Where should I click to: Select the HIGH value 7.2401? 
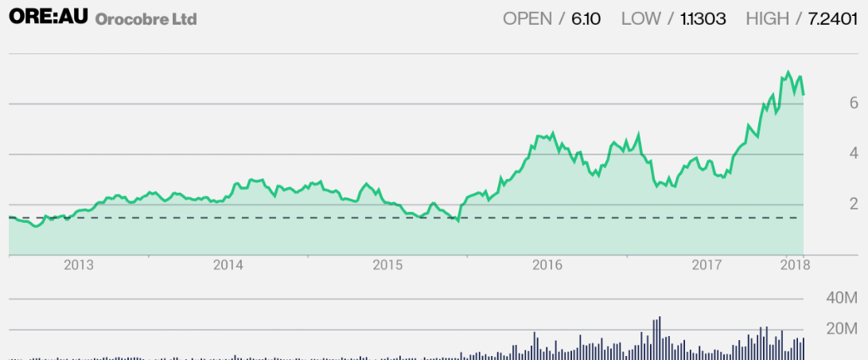(x=832, y=18)
